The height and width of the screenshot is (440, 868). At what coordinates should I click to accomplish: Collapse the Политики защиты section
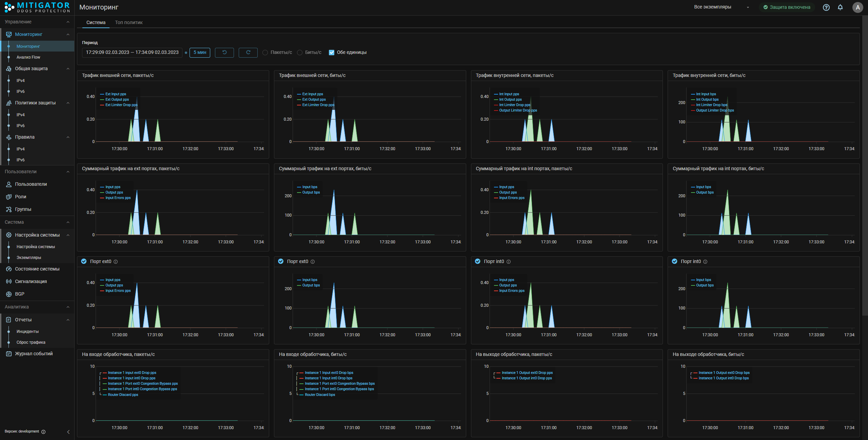click(x=68, y=103)
